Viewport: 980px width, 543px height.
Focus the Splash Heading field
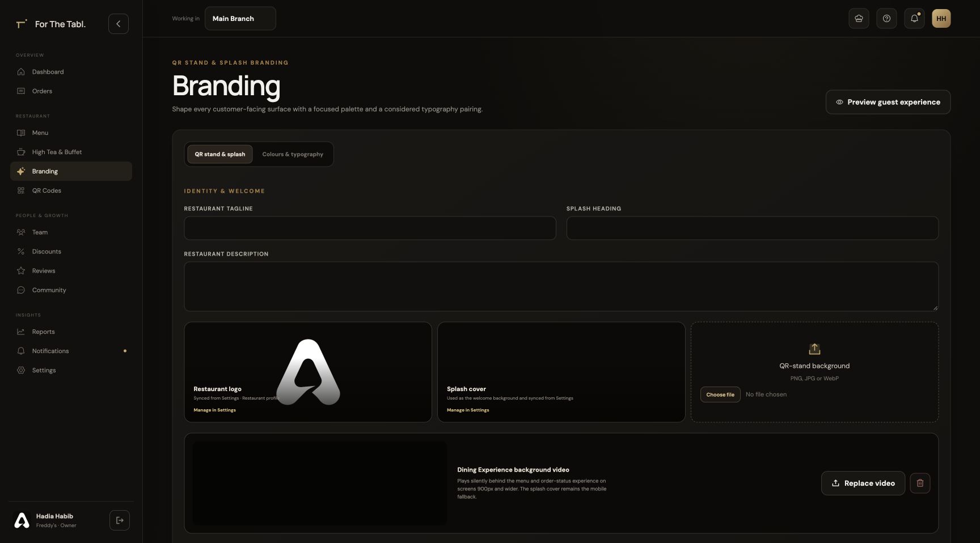coord(752,228)
